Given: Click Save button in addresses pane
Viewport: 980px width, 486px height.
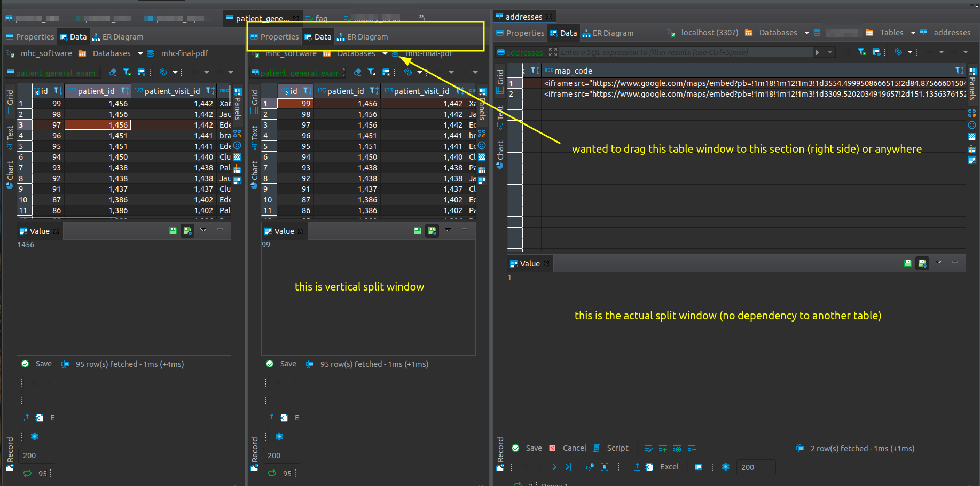Looking at the screenshot, I should (x=528, y=449).
